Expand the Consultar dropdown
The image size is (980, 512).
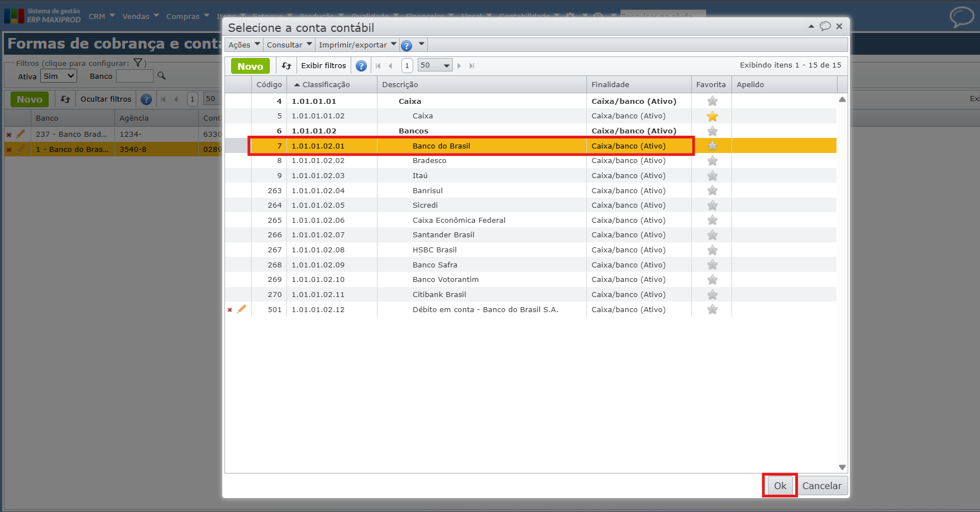pos(289,45)
